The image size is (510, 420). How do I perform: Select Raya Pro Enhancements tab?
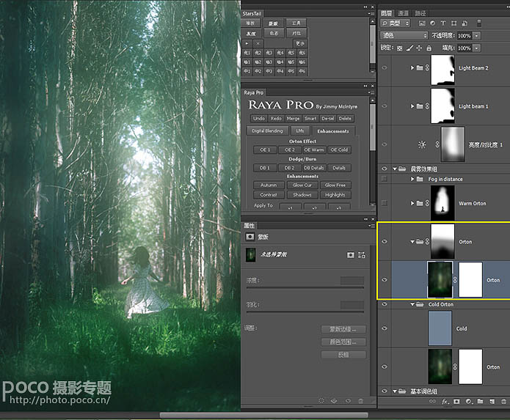click(332, 131)
